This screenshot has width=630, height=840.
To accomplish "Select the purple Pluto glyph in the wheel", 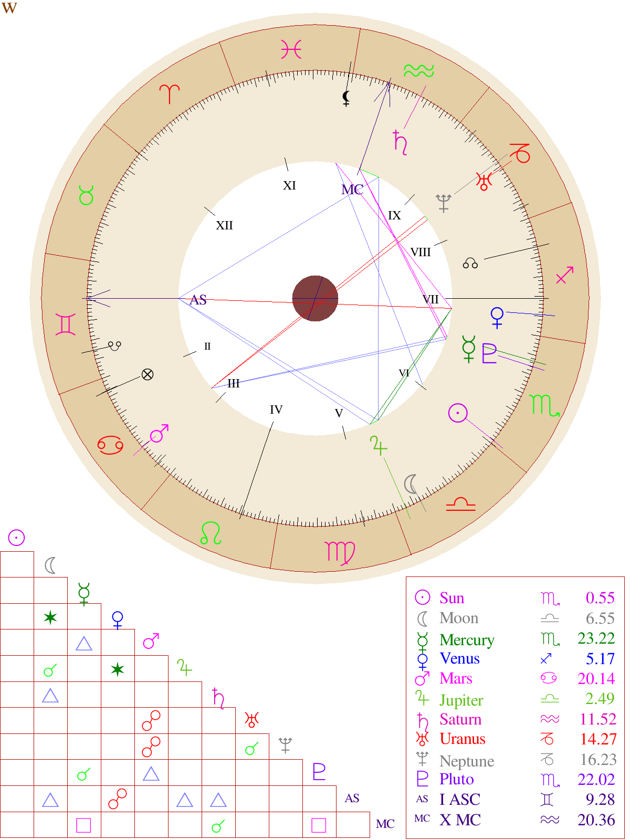I will [489, 353].
